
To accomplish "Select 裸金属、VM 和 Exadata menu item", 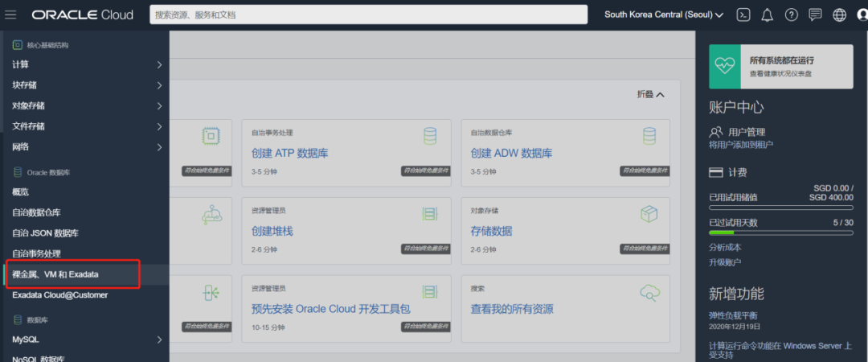I will (55, 274).
